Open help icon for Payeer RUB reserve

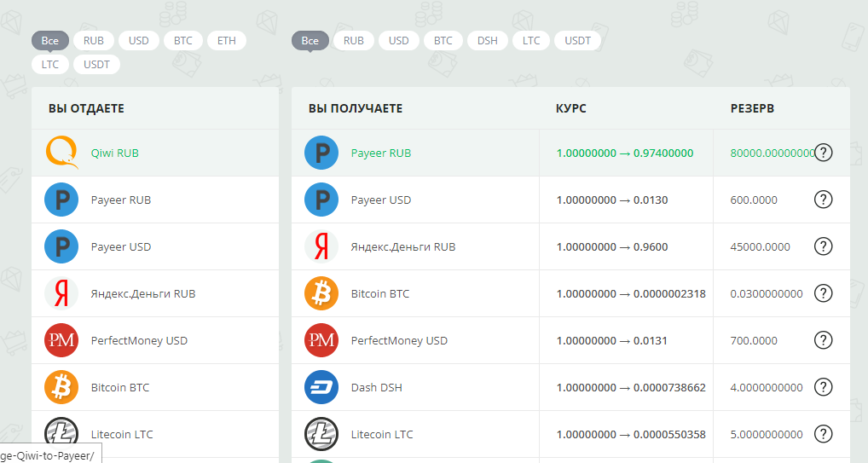823,153
